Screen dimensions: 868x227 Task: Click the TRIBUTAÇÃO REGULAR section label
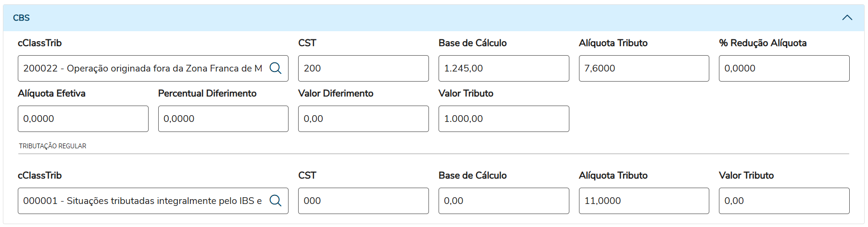pos(52,146)
